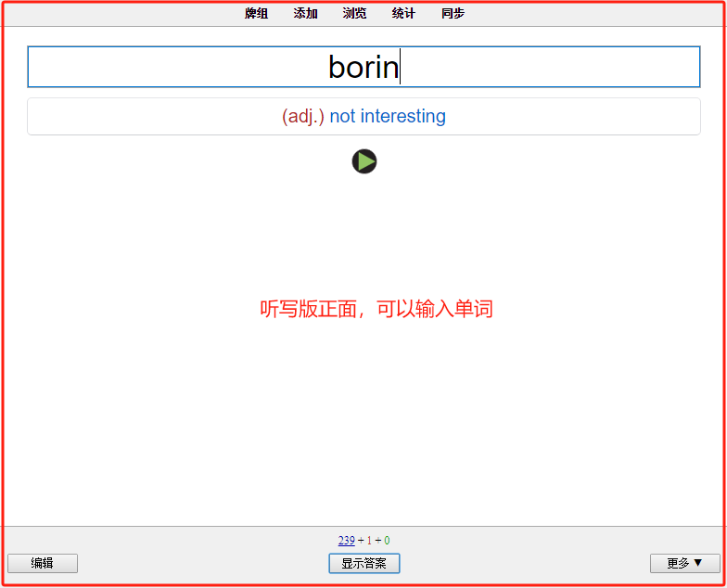Click the green review count 0
Screen dimensions: 727x588
(387, 540)
